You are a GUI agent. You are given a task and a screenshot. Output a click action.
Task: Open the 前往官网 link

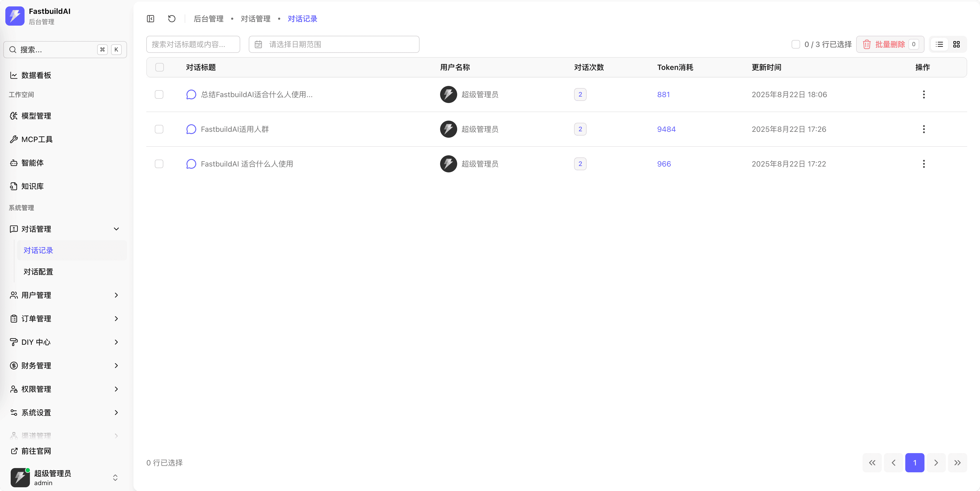(x=36, y=451)
